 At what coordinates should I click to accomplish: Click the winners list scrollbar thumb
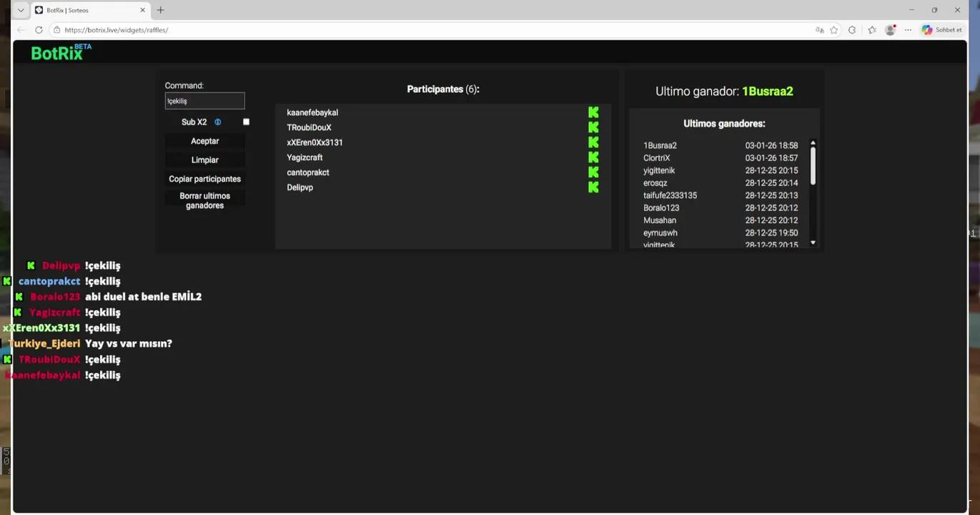(x=813, y=166)
